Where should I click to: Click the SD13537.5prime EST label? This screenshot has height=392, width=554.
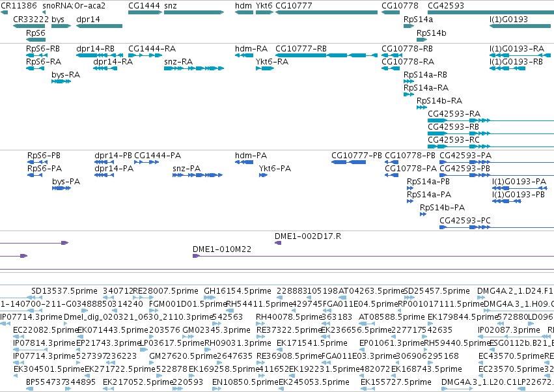click(x=64, y=291)
